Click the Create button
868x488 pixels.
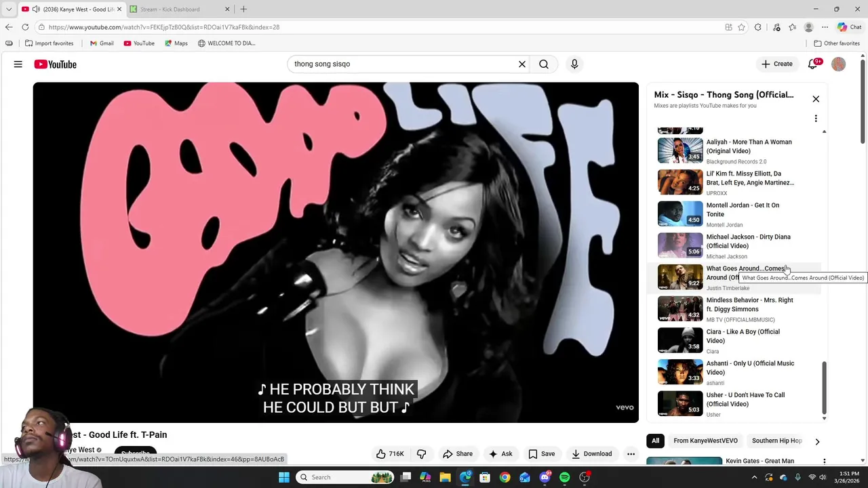click(x=777, y=64)
